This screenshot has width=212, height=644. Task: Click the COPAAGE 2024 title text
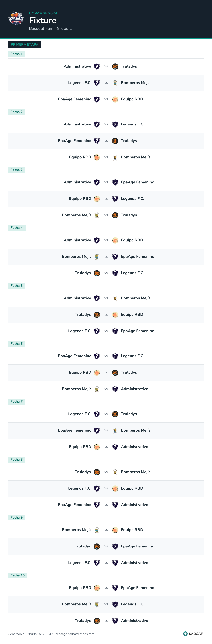click(x=43, y=13)
